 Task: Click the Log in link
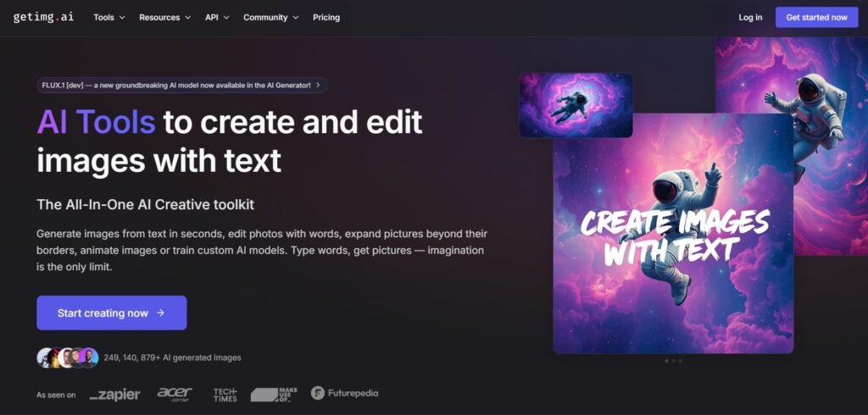point(750,17)
